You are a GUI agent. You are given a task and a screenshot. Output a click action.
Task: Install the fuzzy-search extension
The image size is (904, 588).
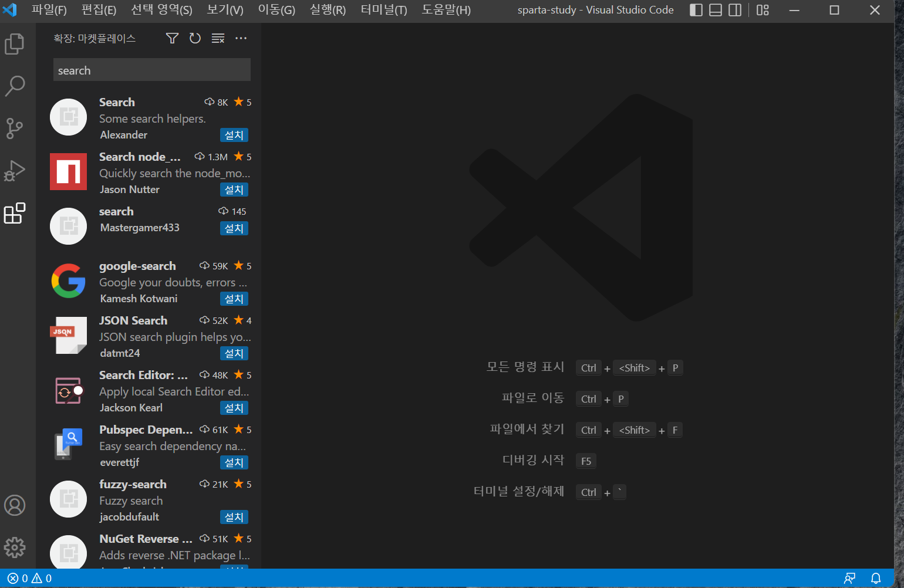[234, 517]
